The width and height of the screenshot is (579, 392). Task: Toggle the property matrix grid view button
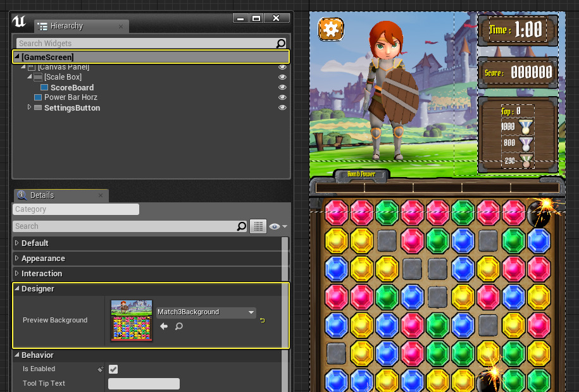click(x=258, y=226)
